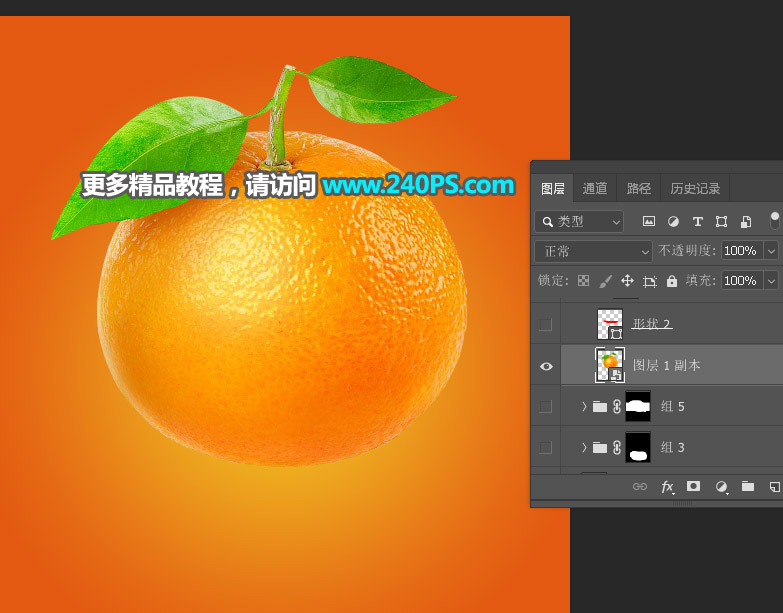Click the link layers icon
The height and width of the screenshot is (613, 783).
click(640, 487)
